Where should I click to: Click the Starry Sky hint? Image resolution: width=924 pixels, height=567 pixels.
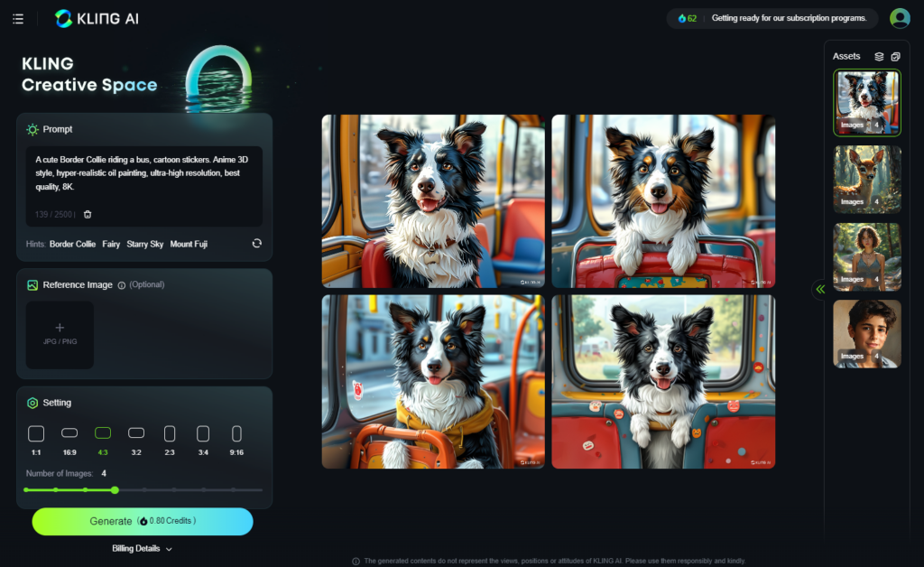(145, 244)
